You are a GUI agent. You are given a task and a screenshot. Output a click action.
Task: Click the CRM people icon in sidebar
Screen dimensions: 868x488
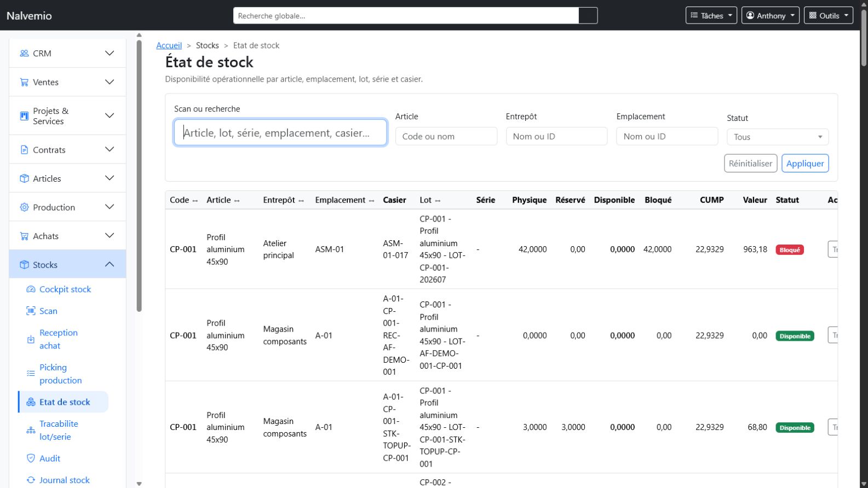coord(24,53)
